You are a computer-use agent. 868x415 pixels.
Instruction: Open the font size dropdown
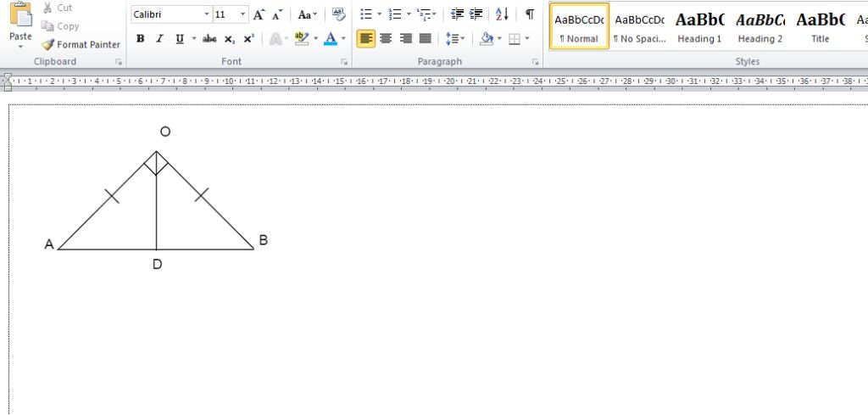point(243,14)
